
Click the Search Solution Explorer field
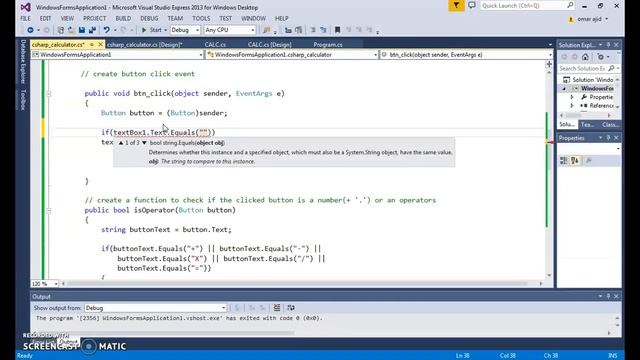[583, 69]
